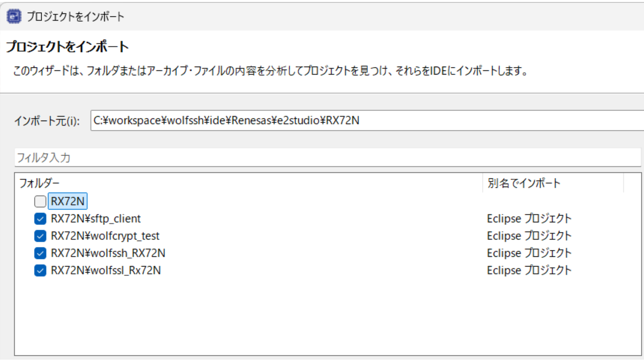Select the RX72N folder tree item
Viewport: 644px width, 362px height.
coord(67,201)
